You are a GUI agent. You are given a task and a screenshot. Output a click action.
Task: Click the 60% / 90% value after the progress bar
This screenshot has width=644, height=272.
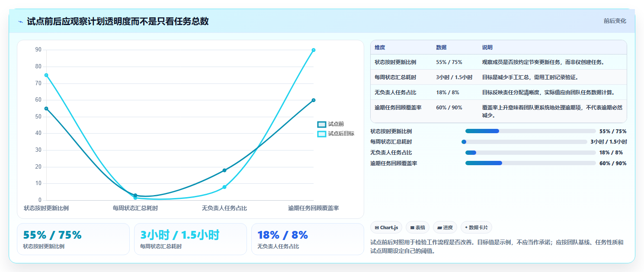[613, 163]
